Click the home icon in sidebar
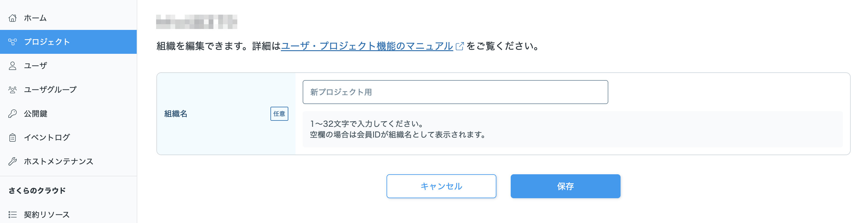The width and height of the screenshot is (868, 223). pos(13,18)
